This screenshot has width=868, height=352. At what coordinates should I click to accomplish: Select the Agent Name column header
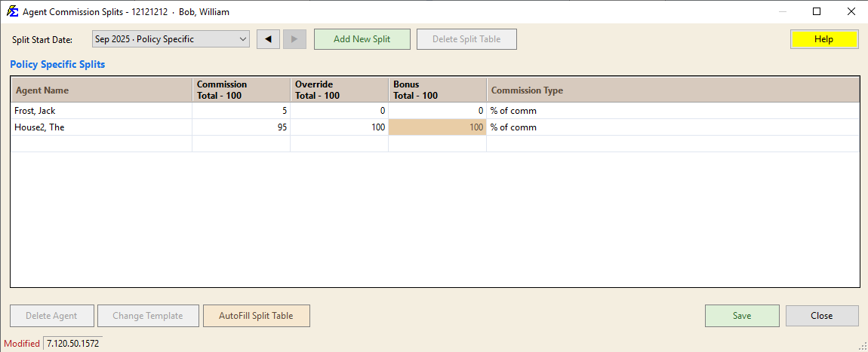102,90
